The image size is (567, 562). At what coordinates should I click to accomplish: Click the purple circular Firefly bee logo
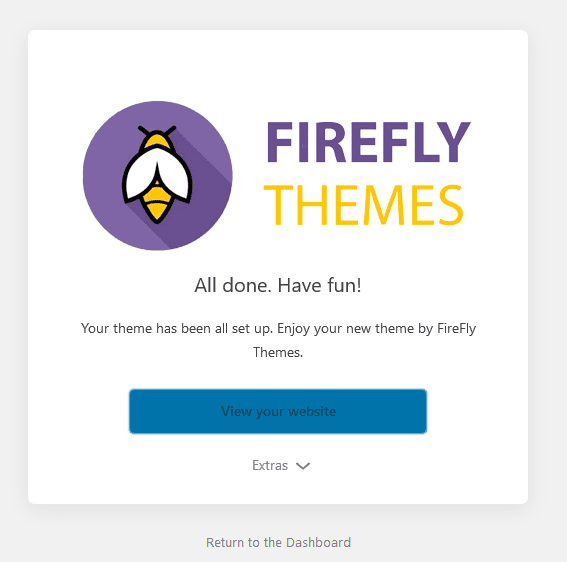[x=157, y=176]
